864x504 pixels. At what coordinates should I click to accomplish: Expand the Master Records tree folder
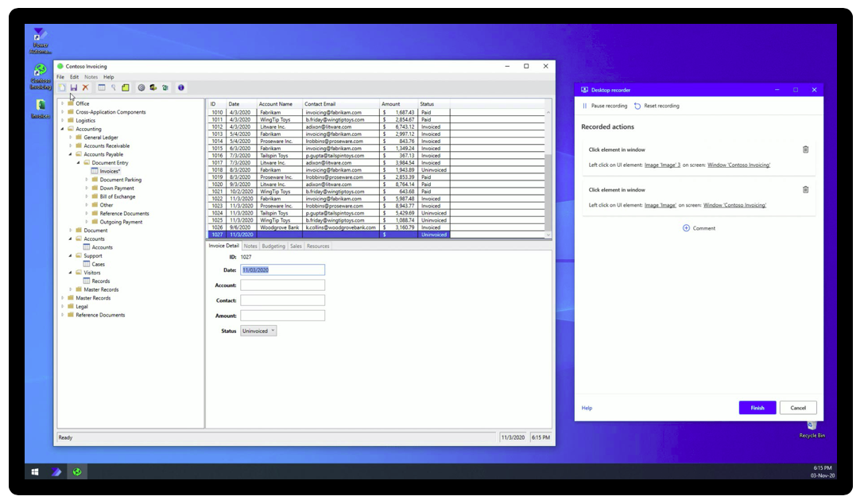pos(62,298)
